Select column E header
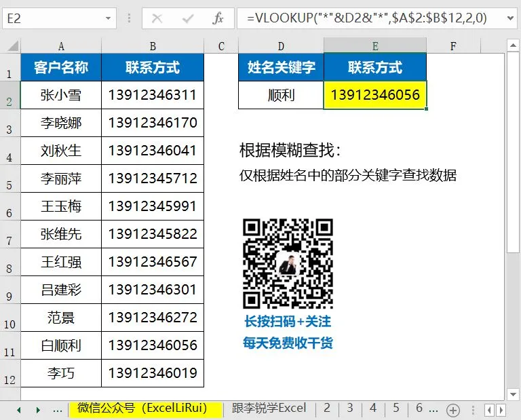Screen dimensions: 521x420 (x=375, y=46)
